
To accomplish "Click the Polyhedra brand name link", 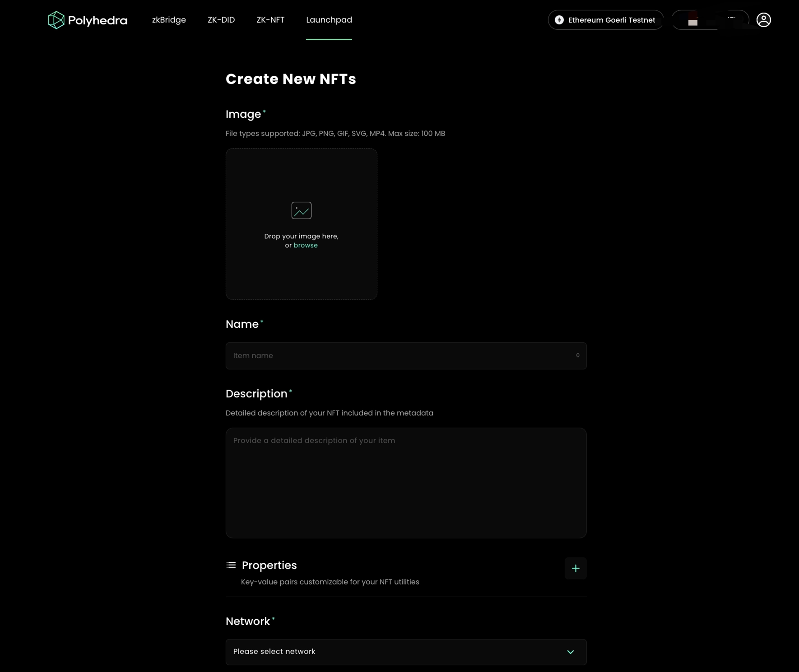I will [x=98, y=20].
